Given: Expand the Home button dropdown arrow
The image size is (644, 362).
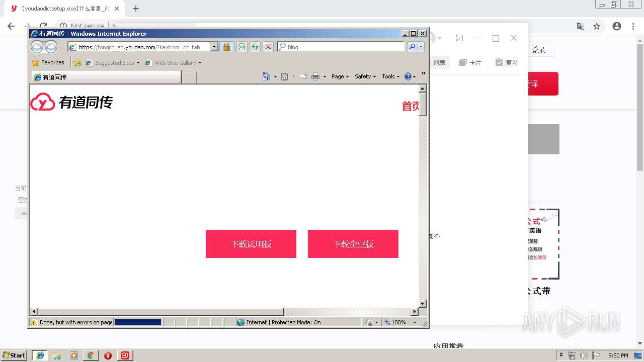Looking at the screenshot, I should (x=275, y=76).
